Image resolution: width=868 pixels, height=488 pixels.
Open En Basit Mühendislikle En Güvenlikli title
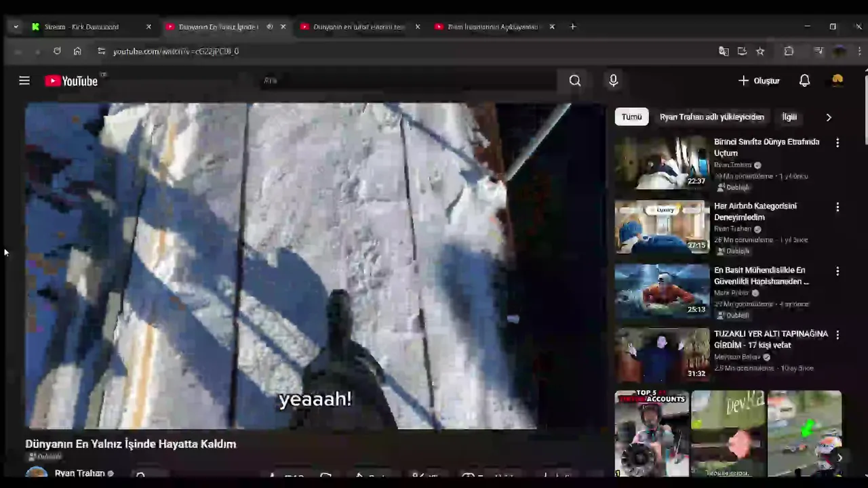click(762, 276)
